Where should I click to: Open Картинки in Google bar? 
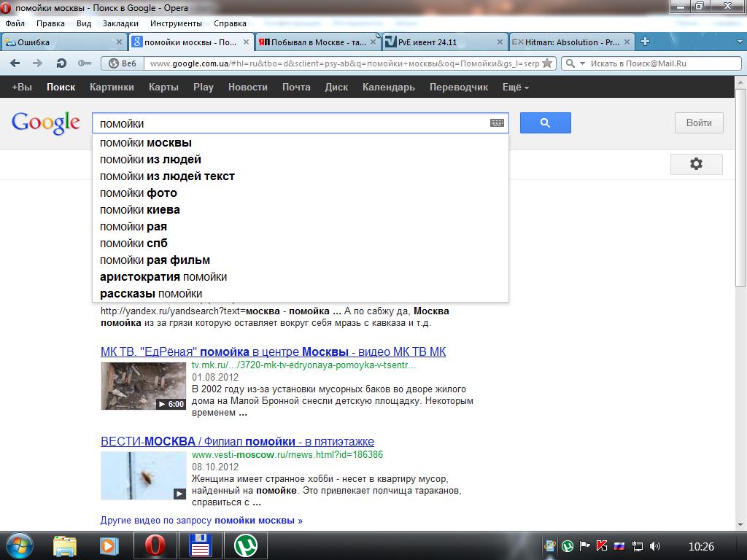[112, 87]
